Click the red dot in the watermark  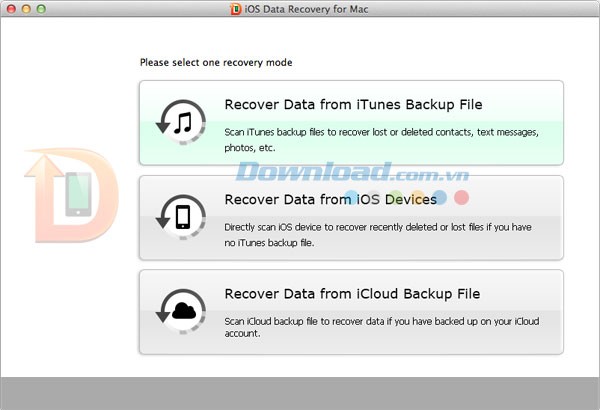pos(461,198)
